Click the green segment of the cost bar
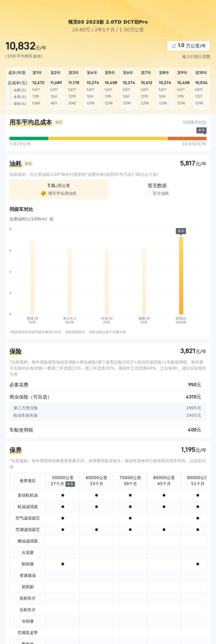 (29, 139)
